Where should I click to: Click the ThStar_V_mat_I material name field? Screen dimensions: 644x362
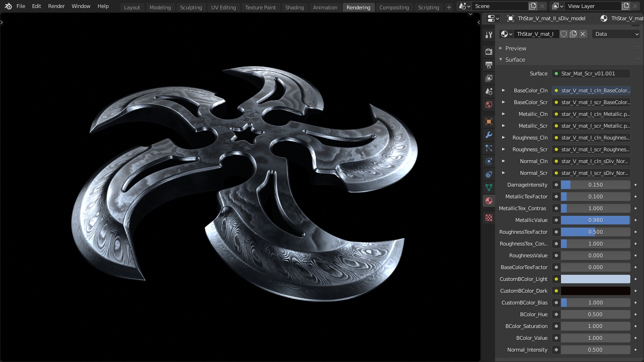pos(536,34)
